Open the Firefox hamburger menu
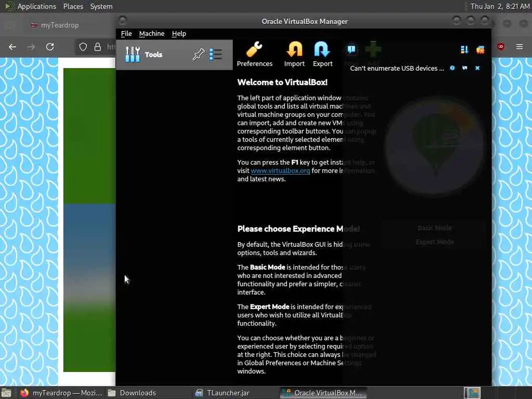 520,46
